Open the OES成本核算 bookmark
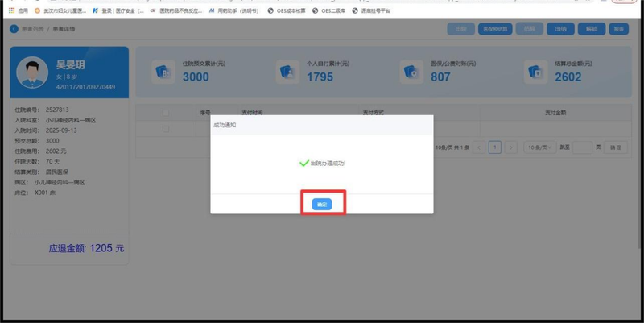The height and width of the screenshot is (323, 644). point(287,10)
